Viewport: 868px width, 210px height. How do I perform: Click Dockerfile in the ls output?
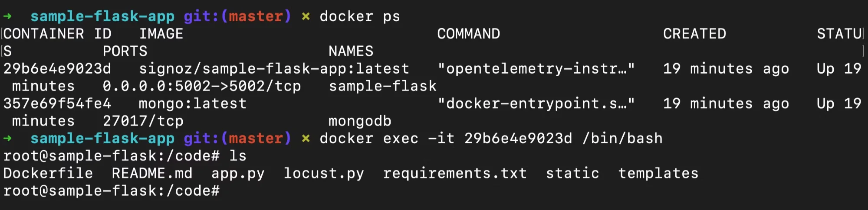(x=48, y=173)
